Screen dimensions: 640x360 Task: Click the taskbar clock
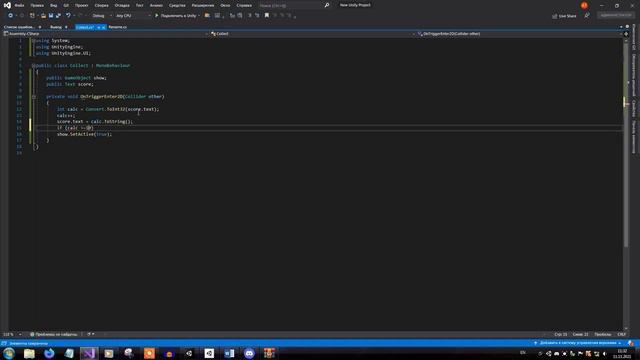(x=622, y=353)
